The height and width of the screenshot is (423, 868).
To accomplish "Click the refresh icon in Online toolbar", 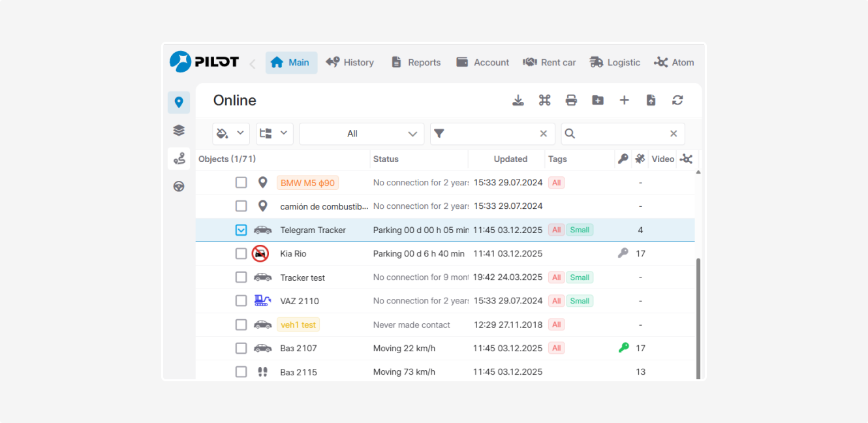I will click(677, 100).
